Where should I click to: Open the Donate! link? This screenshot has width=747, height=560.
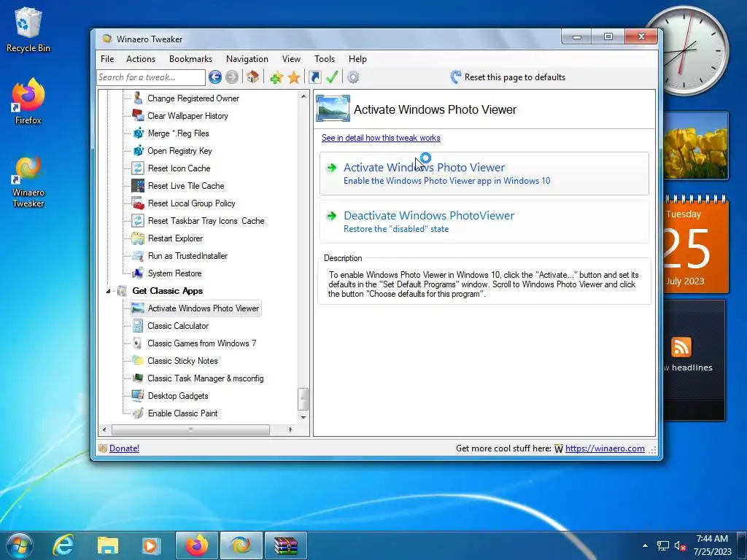click(124, 448)
